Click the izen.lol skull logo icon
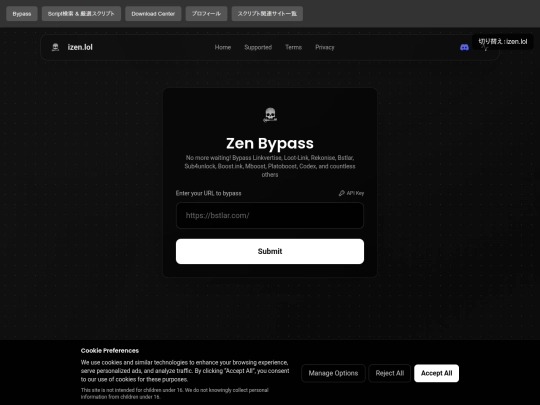The image size is (540, 405). (x=55, y=47)
